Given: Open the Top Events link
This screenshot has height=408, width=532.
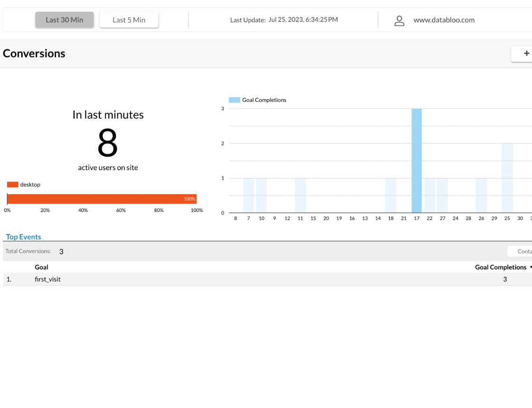Looking at the screenshot, I should coord(24,237).
